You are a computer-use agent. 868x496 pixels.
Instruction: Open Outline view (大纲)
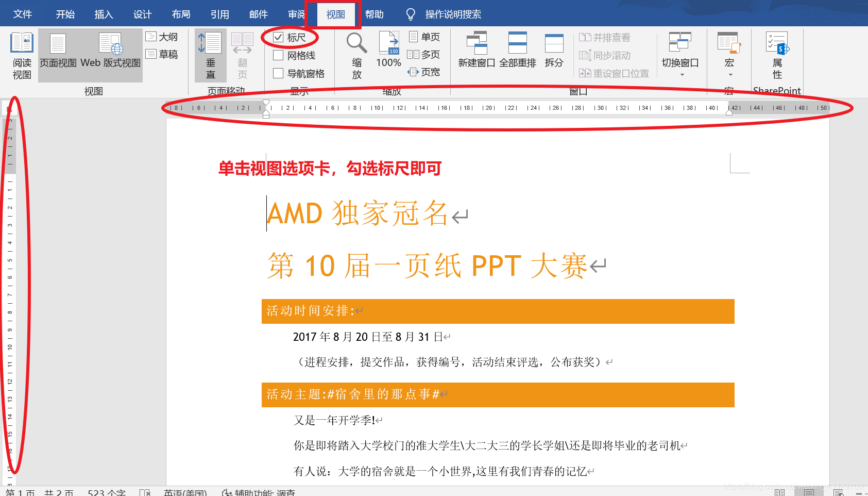(x=162, y=37)
